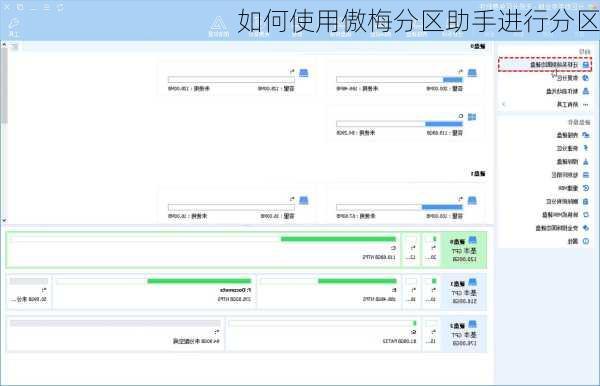Click the bad sector check icon

click(585, 175)
